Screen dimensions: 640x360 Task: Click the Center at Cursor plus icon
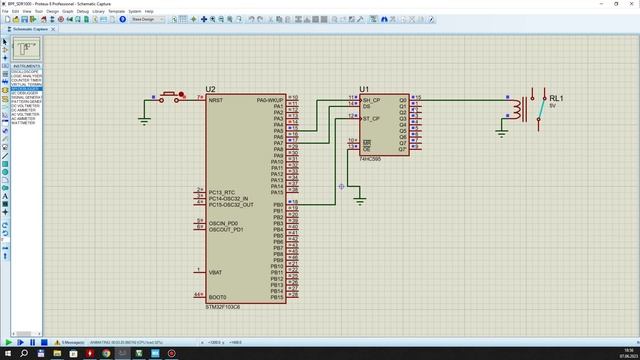pyautogui.click(x=204, y=19)
